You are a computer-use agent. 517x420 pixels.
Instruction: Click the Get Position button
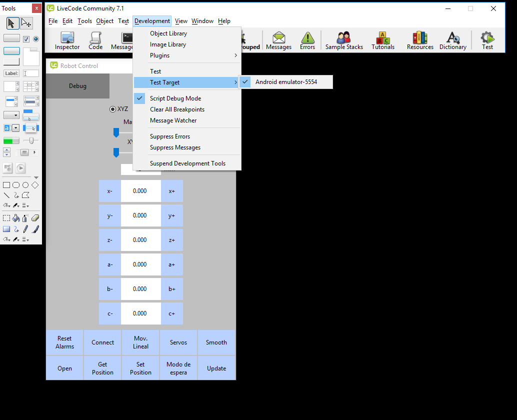tap(102, 368)
